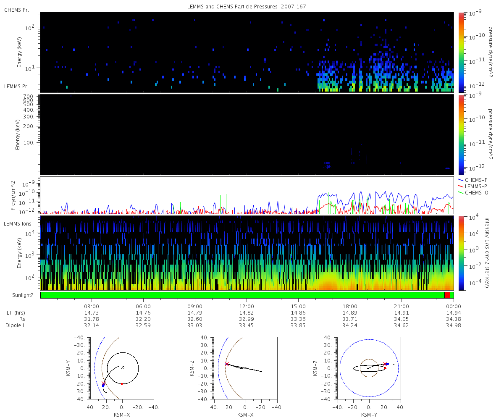504x420 pixels.
Task: Click the 03:00 time axis label
Action: click(92, 306)
